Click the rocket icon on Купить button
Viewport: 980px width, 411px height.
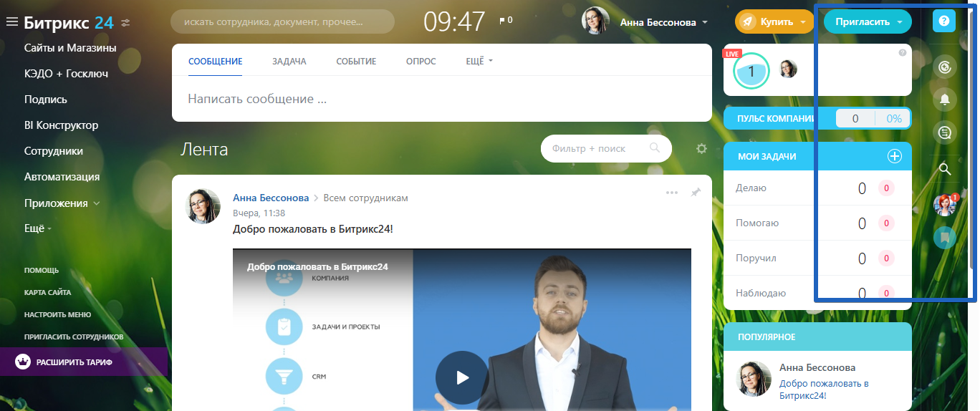(747, 22)
